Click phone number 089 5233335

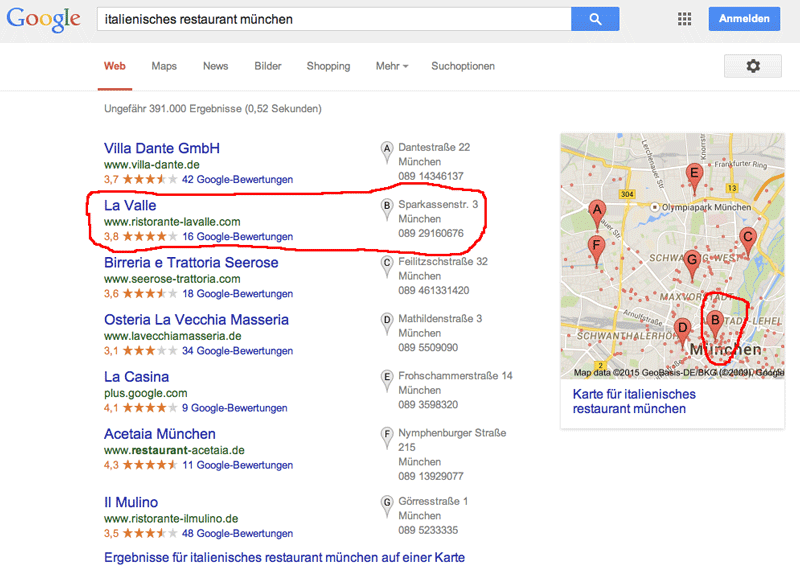(x=428, y=531)
